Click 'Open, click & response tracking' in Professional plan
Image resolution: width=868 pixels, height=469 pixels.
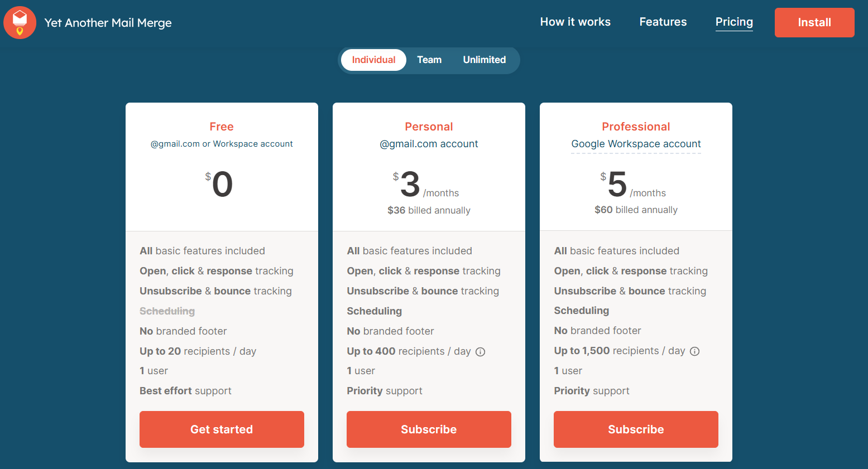coord(631,271)
